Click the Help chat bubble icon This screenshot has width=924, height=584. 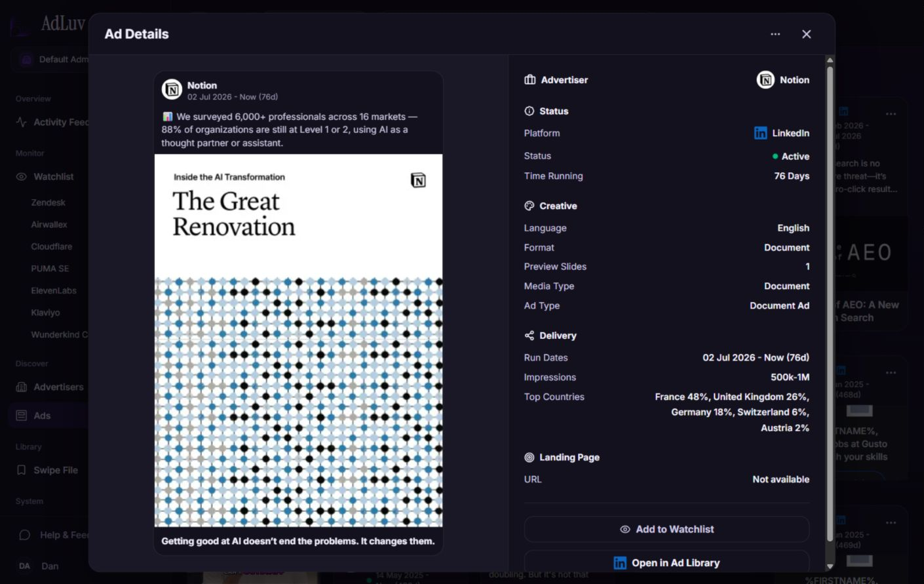pos(25,535)
